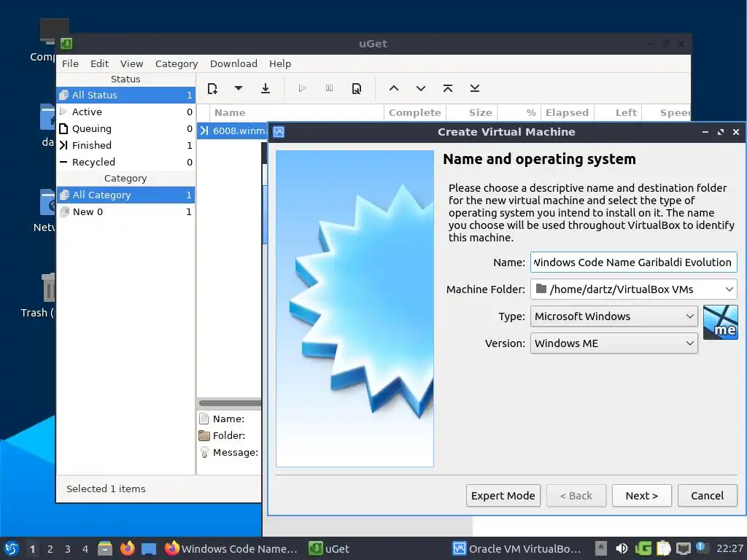Viewport: 747px width, 560px height.
Task: Switch to Windows Code Name Firefox taskbar window
Action: point(231,548)
